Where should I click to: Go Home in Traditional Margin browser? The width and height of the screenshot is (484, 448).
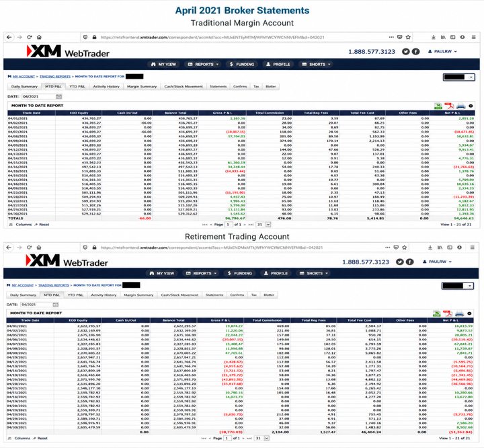[x=39, y=37]
